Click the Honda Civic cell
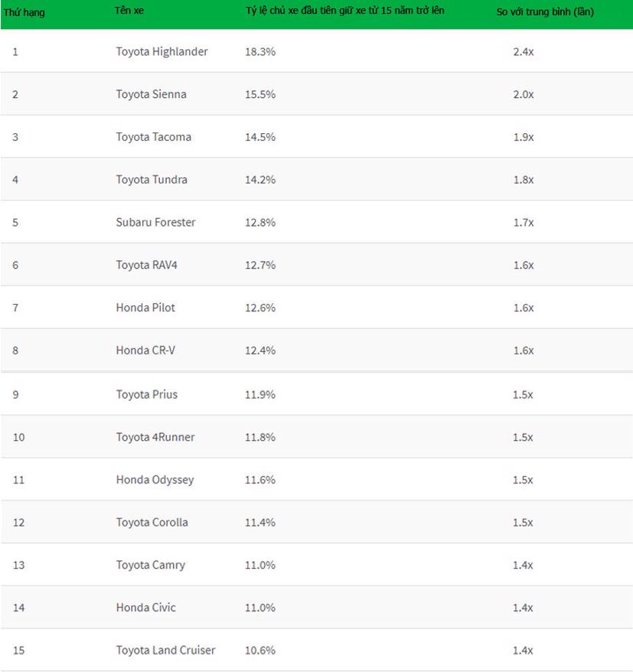 145,608
